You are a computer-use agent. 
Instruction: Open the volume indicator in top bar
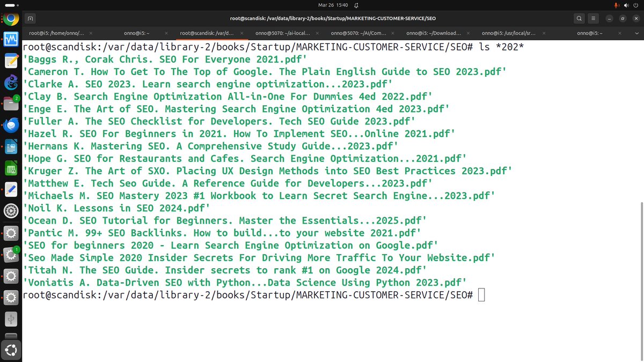626,5
